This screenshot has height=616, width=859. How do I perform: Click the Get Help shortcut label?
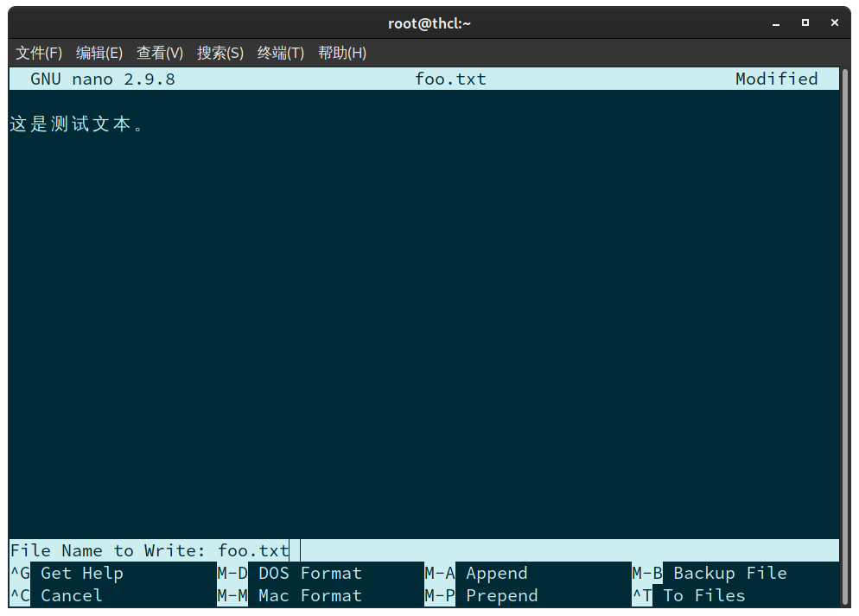[81, 574]
